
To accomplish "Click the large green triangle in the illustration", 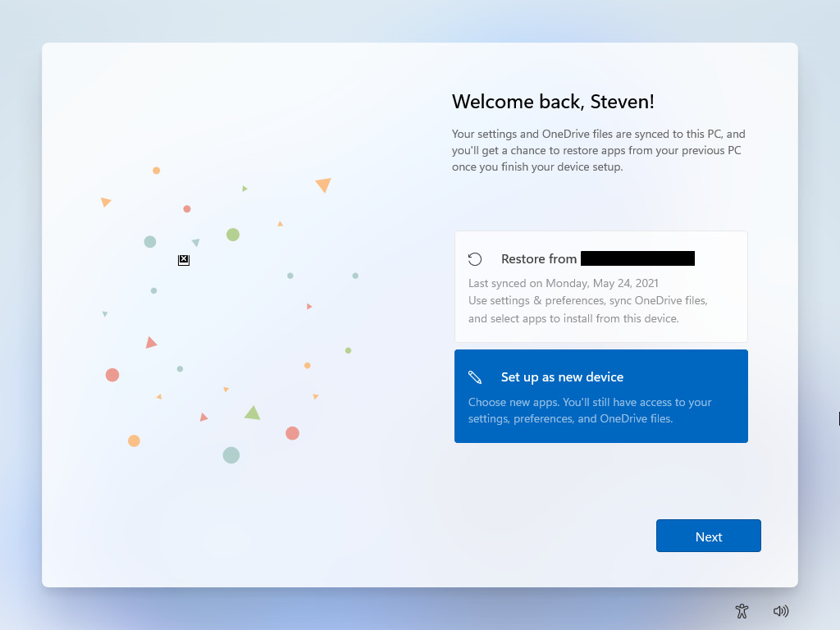I will [253, 413].
